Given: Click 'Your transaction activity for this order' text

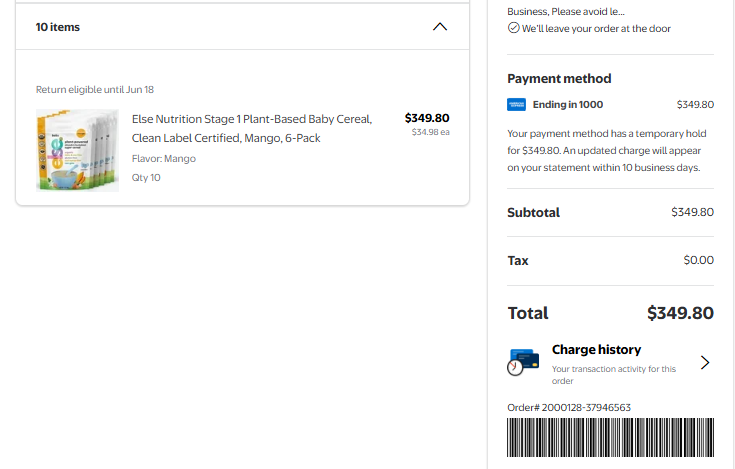Looking at the screenshot, I should (614, 375).
